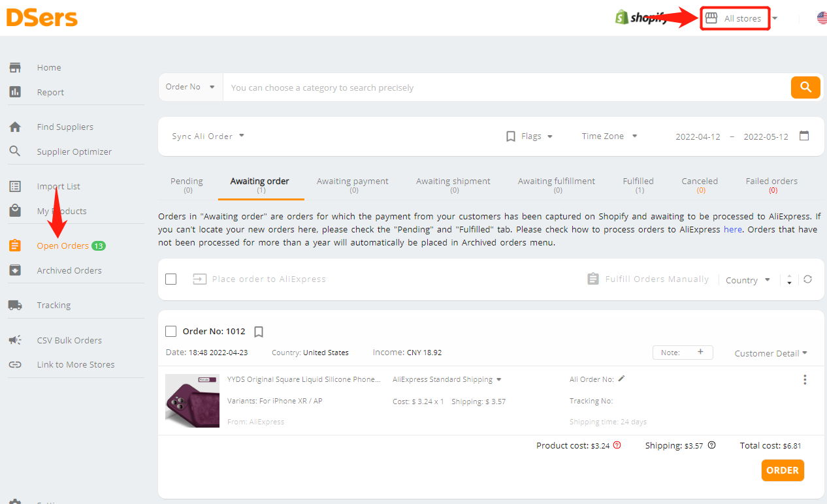Edit the Ali Order No pencil icon
The image size is (827, 504).
coord(622,379)
